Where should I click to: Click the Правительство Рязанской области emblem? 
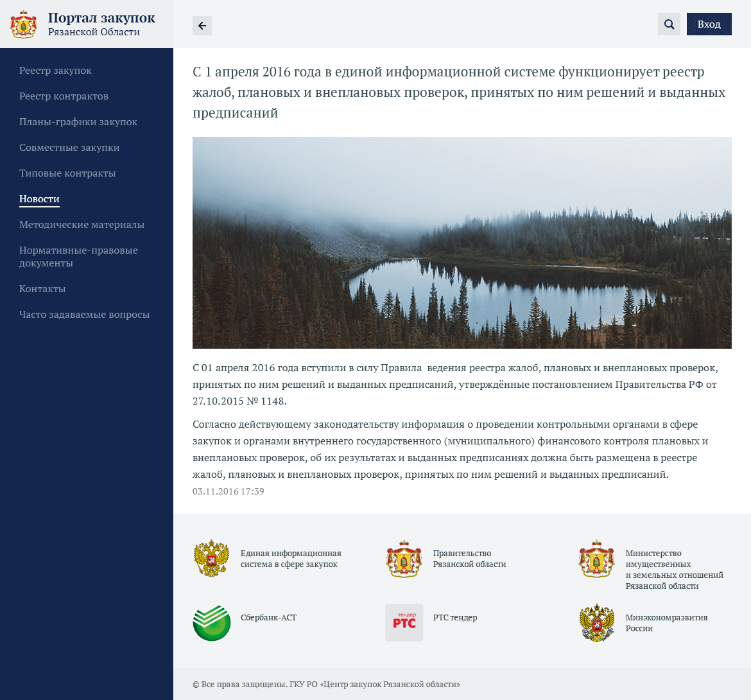404,559
